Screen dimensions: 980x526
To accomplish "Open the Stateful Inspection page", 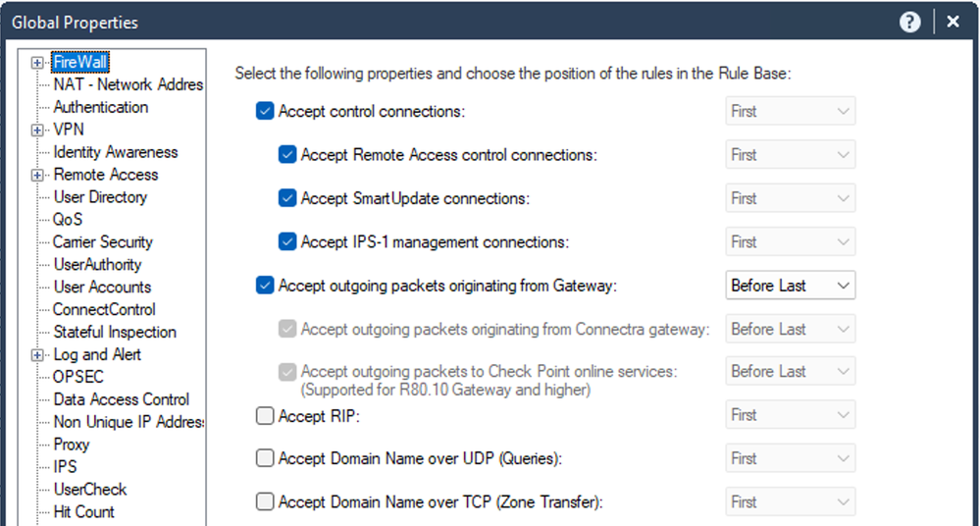I will (115, 332).
